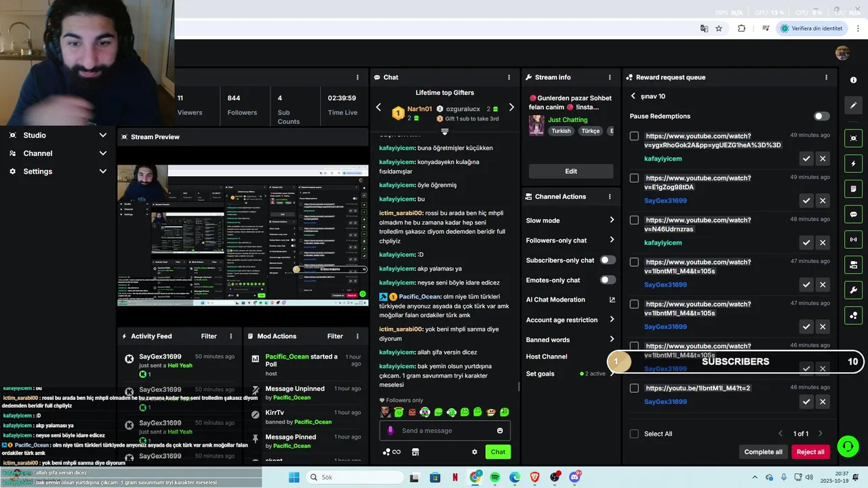Screen dimensions: 868x488
Task: Open SayGex31699 username link for v=E1gZog98tDA
Action: [665, 201]
